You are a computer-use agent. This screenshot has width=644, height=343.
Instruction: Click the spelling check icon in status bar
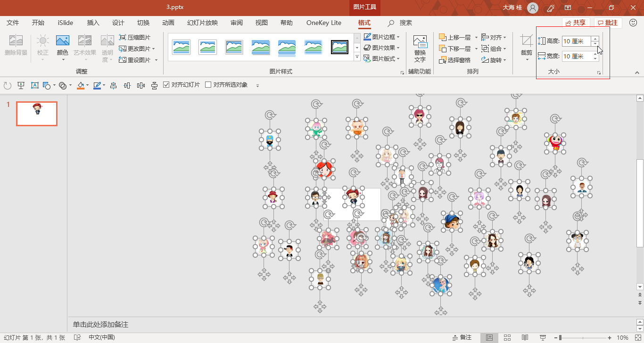(77, 337)
